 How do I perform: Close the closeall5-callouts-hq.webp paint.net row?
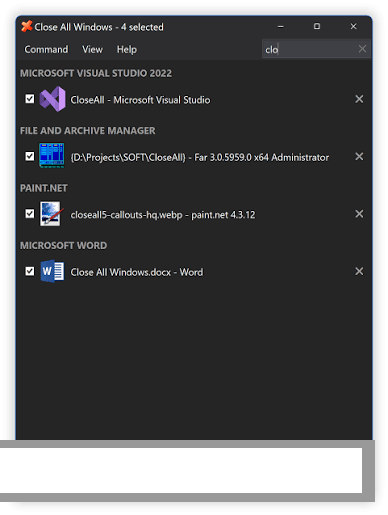pos(359,214)
